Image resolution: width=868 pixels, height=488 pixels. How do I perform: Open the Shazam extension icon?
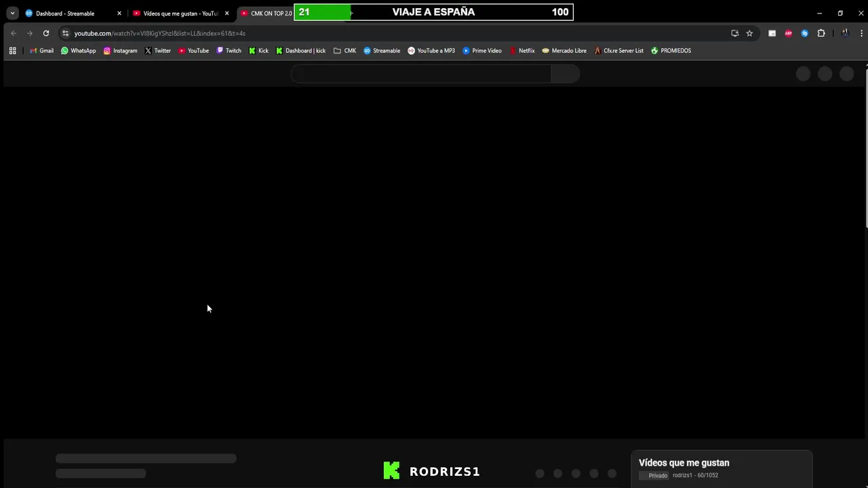tap(804, 33)
